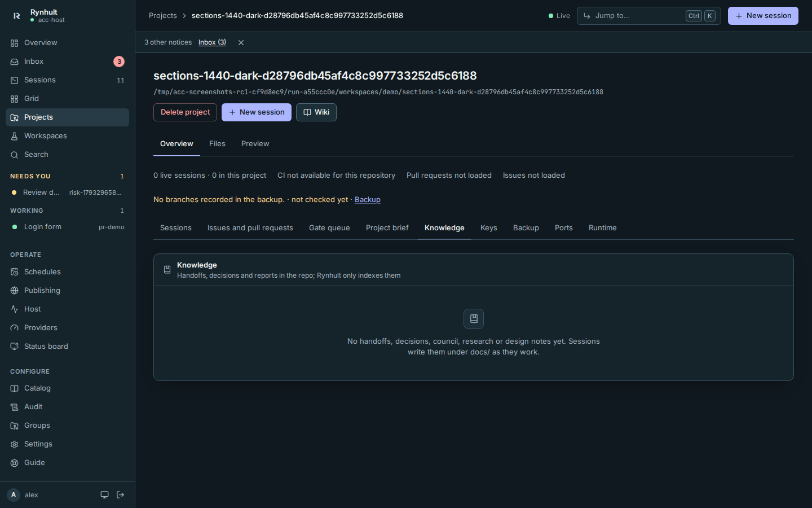The image size is (812, 508).
Task: Open the Keys tab
Action: (489, 228)
